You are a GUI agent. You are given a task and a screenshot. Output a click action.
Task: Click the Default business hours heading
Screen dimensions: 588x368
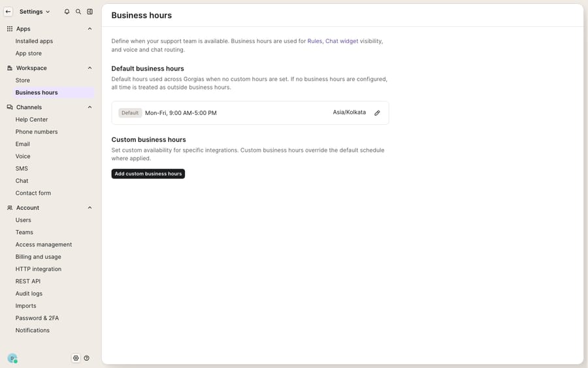(148, 69)
